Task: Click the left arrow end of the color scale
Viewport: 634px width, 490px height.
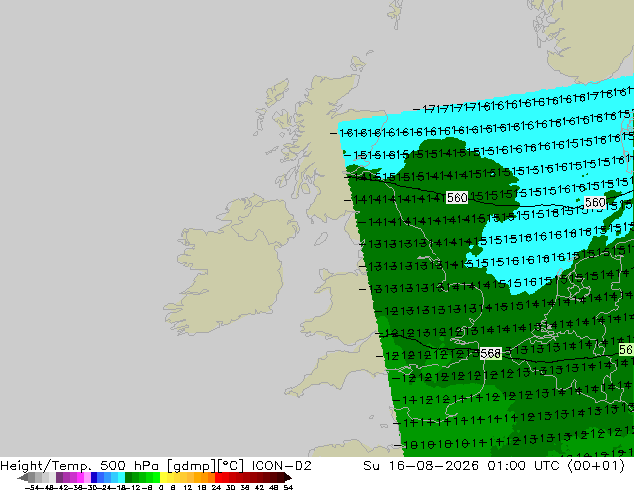Action: (22, 477)
